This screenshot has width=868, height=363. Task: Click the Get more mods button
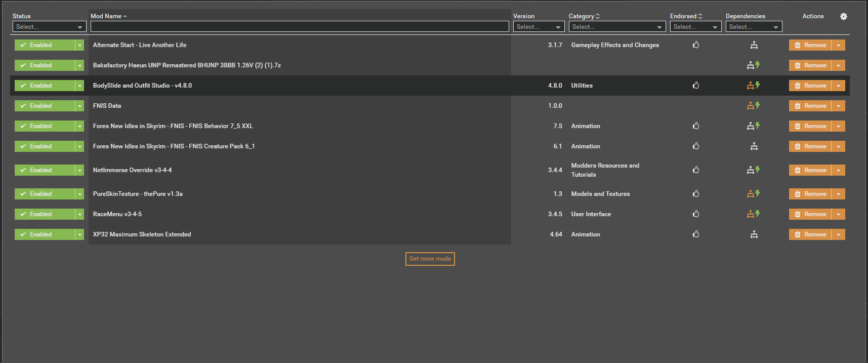[x=430, y=259]
